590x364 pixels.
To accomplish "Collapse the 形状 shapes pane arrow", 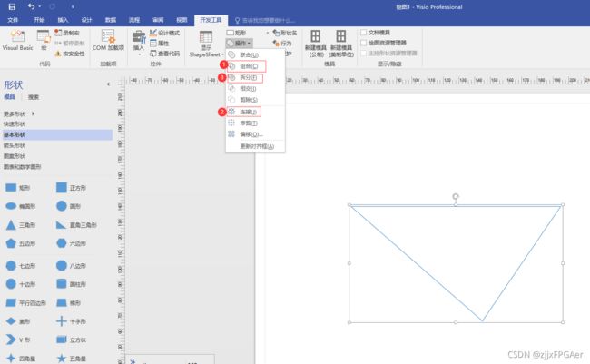I will click(x=108, y=84).
